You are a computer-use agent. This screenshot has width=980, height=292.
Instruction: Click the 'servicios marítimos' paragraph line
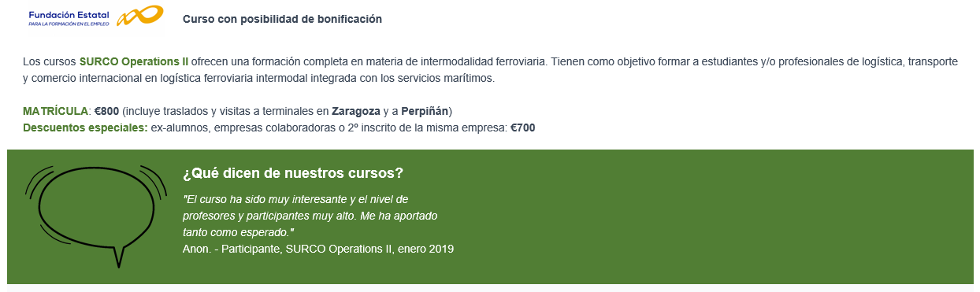258,79
